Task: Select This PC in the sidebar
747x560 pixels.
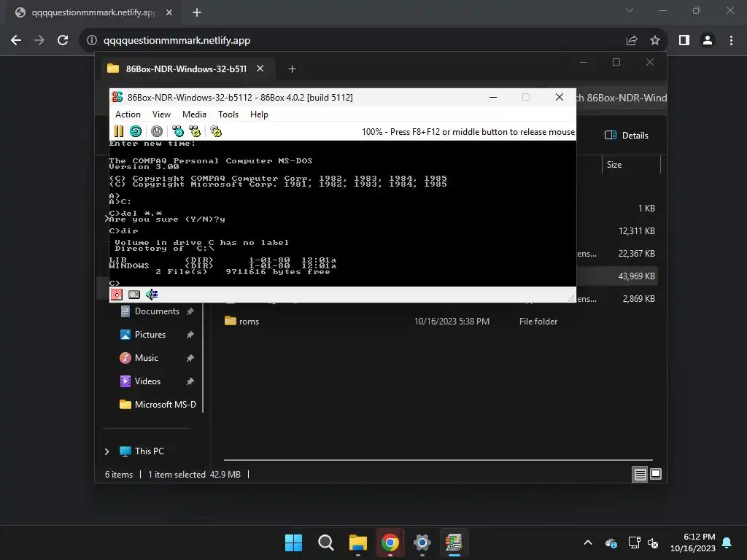Action: point(149,451)
